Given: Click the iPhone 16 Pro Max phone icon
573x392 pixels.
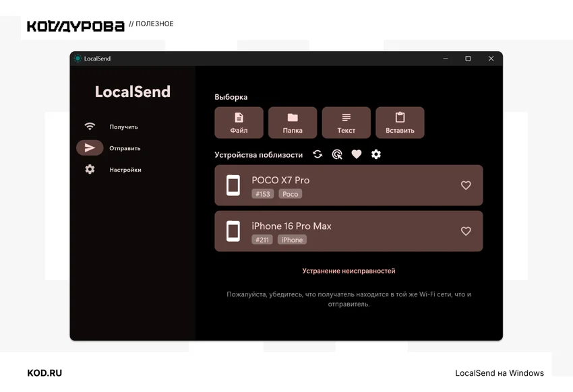Looking at the screenshot, I should click(233, 231).
